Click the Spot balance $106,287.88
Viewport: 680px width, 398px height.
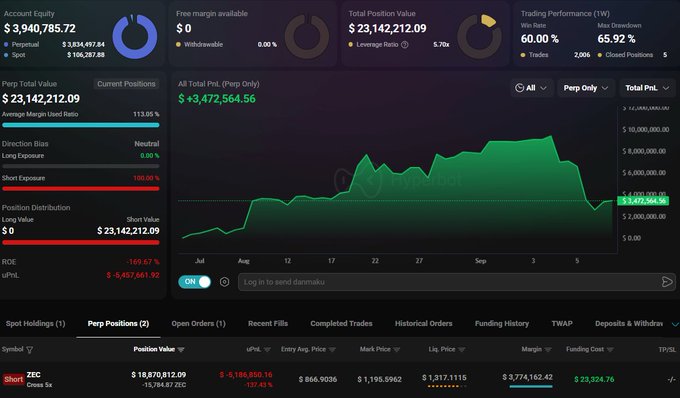pyautogui.click(x=86, y=55)
